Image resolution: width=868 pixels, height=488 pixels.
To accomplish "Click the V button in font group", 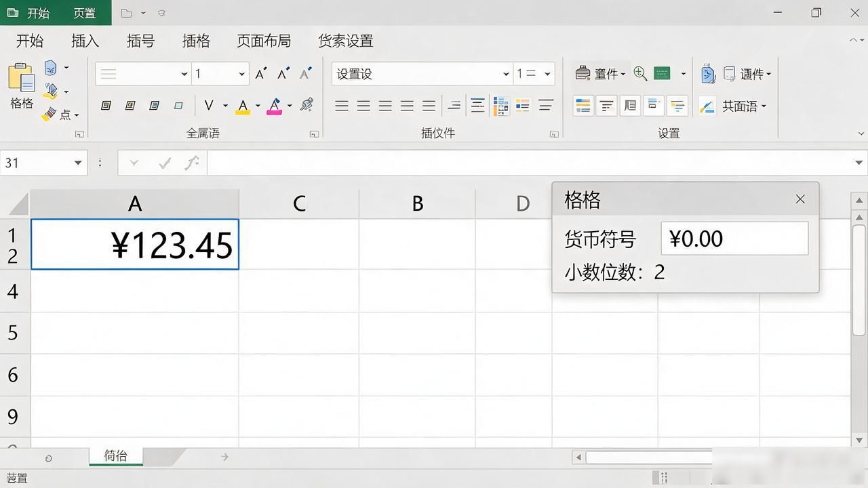I will pyautogui.click(x=208, y=105).
